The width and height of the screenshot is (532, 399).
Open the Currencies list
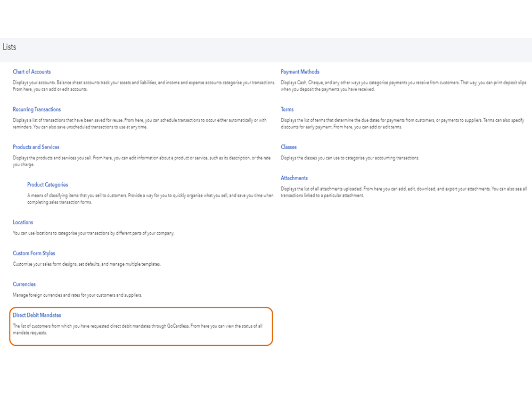(x=24, y=284)
